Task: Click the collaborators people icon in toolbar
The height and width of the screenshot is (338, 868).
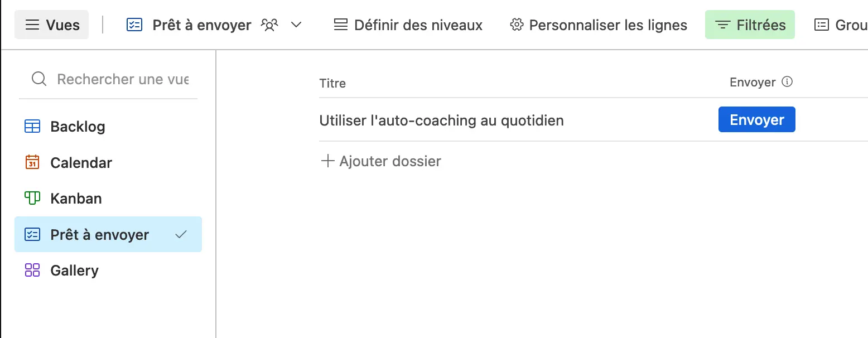Action: 270,25
